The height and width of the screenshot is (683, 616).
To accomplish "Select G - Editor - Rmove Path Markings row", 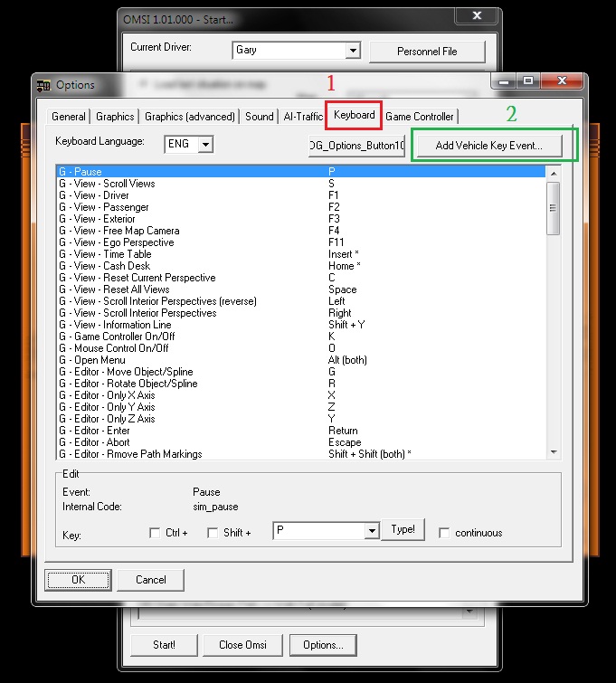I will click(301, 454).
